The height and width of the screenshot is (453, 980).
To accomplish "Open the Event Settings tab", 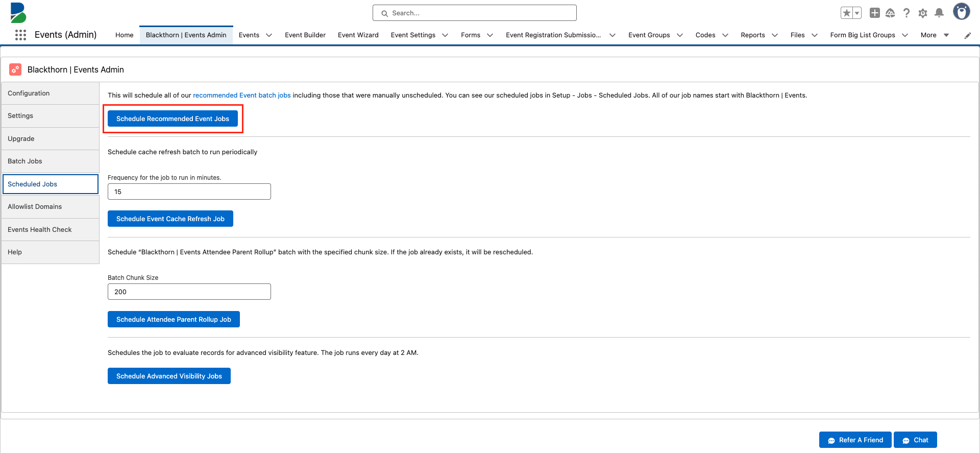I will (x=413, y=35).
